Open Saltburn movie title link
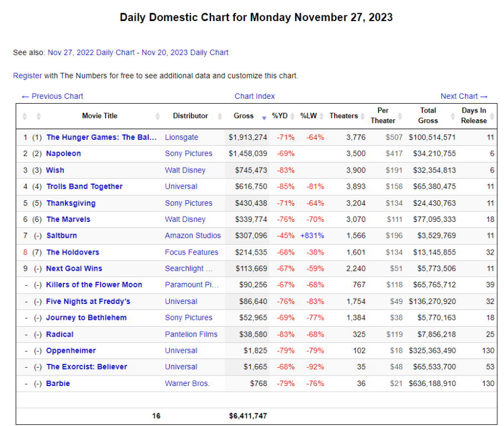 [x=62, y=236]
